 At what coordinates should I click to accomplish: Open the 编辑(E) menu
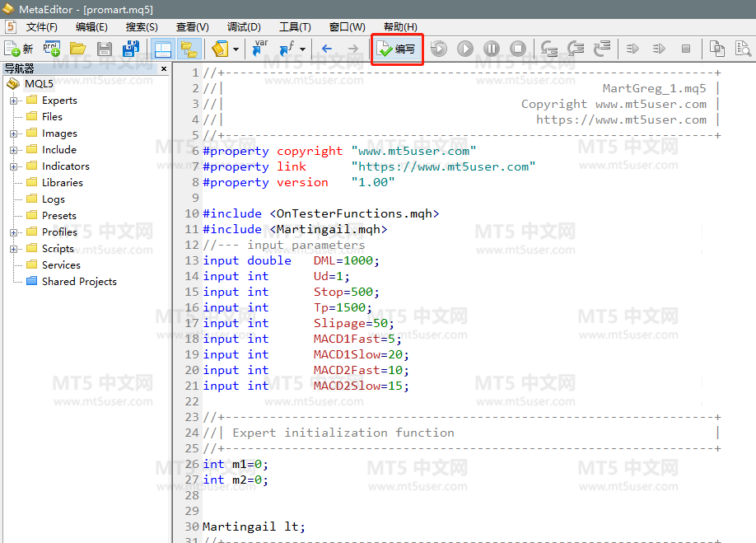91,27
